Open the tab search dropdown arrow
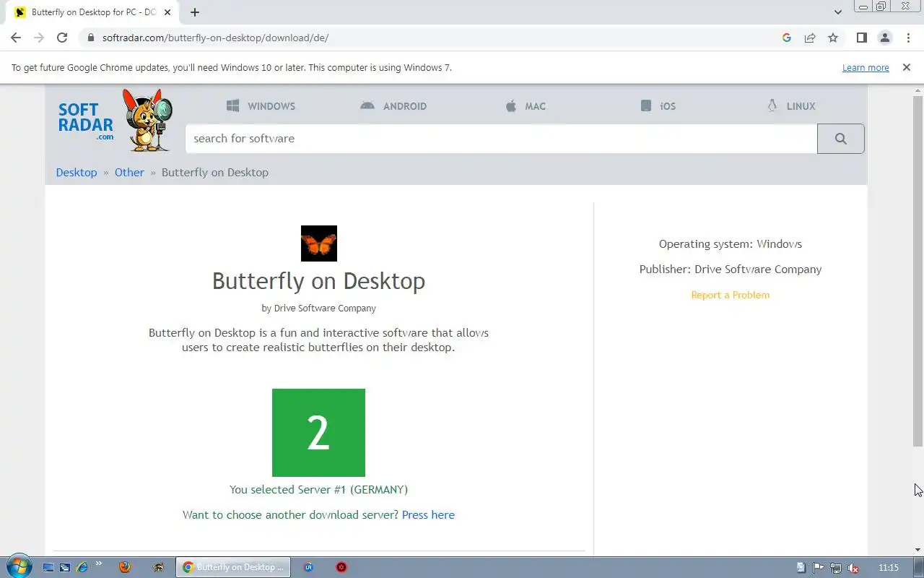The image size is (924, 578). click(837, 12)
